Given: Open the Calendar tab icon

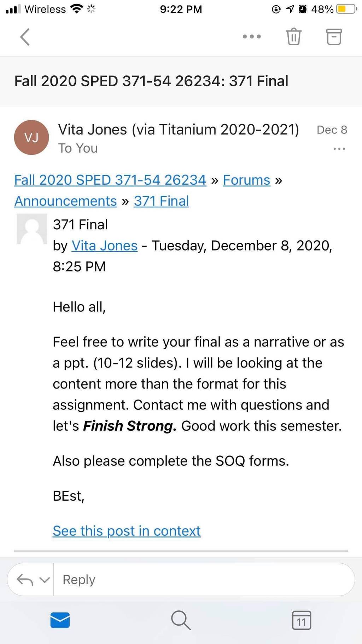Looking at the screenshot, I should 302,620.
